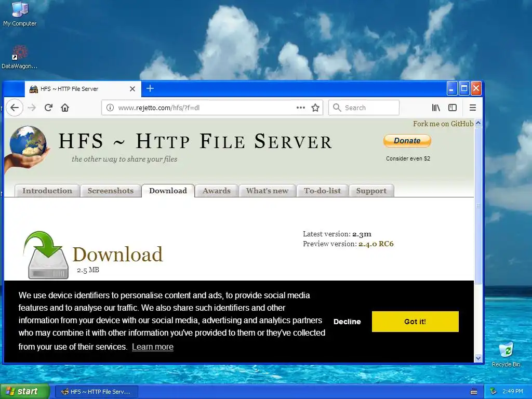Image resolution: width=532 pixels, height=399 pixels.
Task: Show site information icon in address bar
Action: tap(110, 108)
